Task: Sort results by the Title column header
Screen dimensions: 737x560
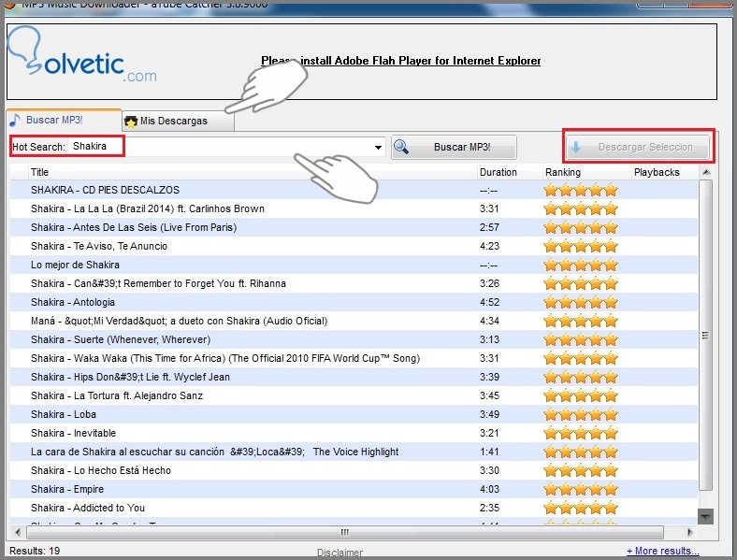Action: pyautogui.click(x=253, y=172)
